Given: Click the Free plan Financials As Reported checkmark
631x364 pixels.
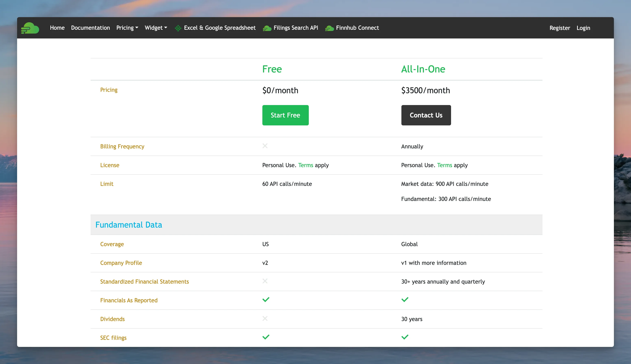Looking at the screenshot, I should click(266, 299).
